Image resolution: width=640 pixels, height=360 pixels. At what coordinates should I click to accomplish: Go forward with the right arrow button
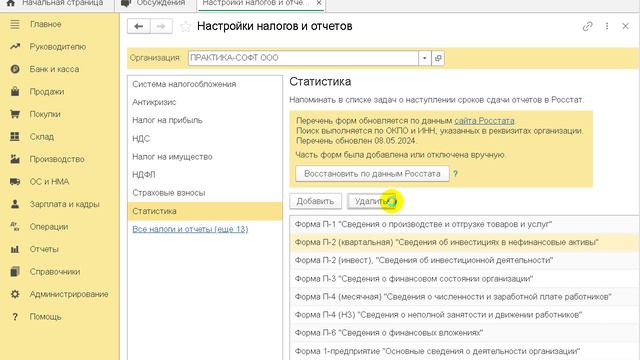[161, 27]
